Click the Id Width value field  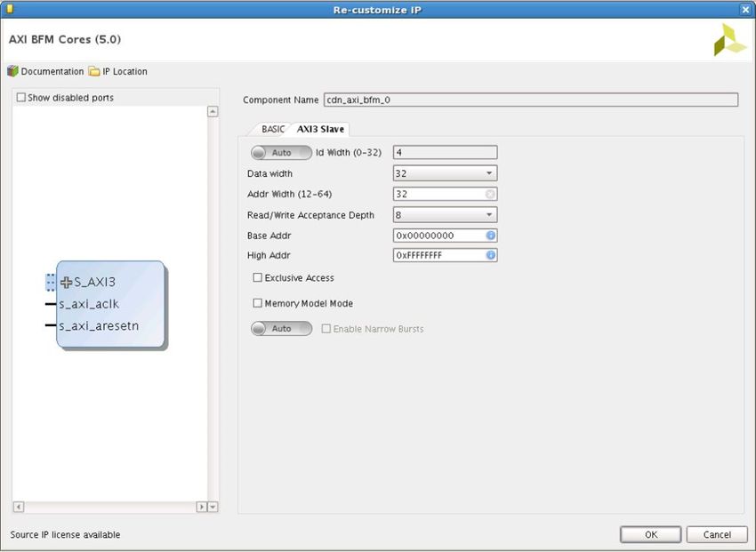pyautogui.click(x=445, y=152)
